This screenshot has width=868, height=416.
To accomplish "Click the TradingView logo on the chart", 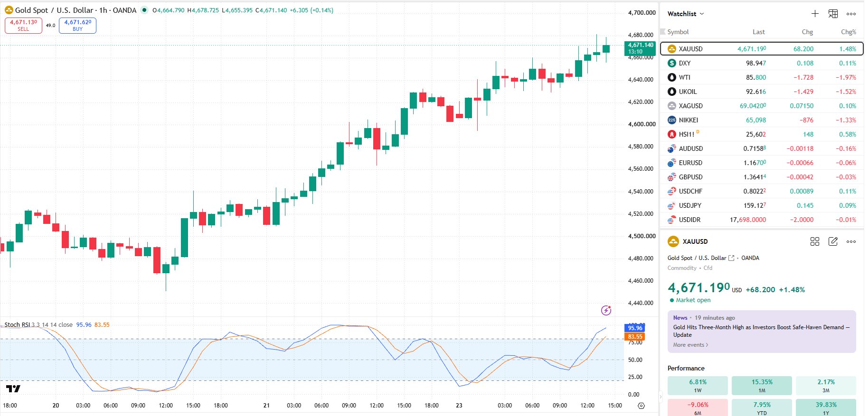I will pos(13,388).
